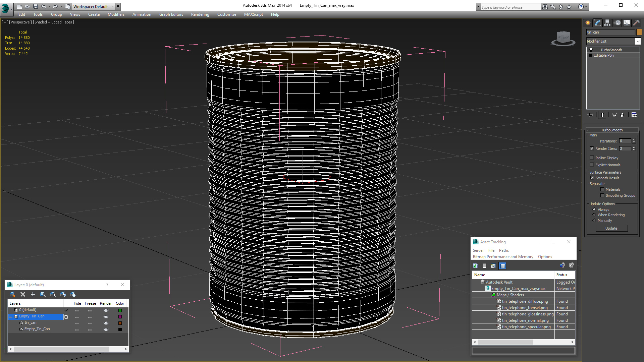Click Create New Layer icon

pos(13,294)
